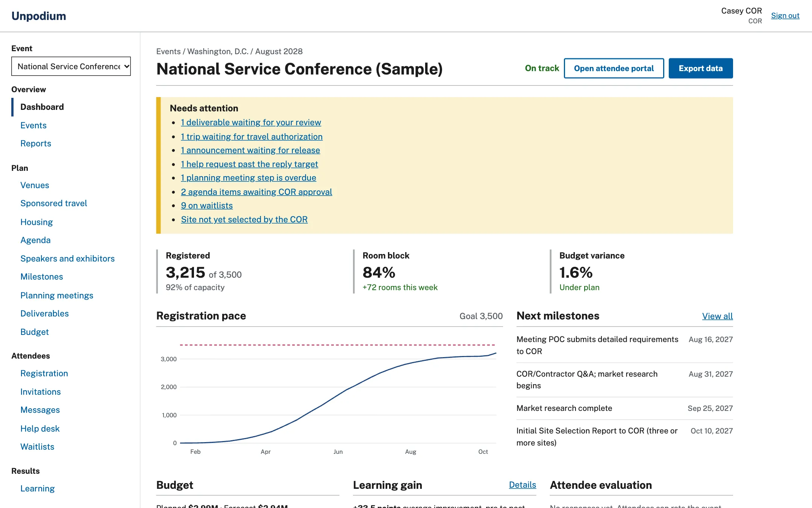Screen dimensions: 812x508
Task: Open '1 trip waiting for travel authorization'
Action: [x=251, y=137]
